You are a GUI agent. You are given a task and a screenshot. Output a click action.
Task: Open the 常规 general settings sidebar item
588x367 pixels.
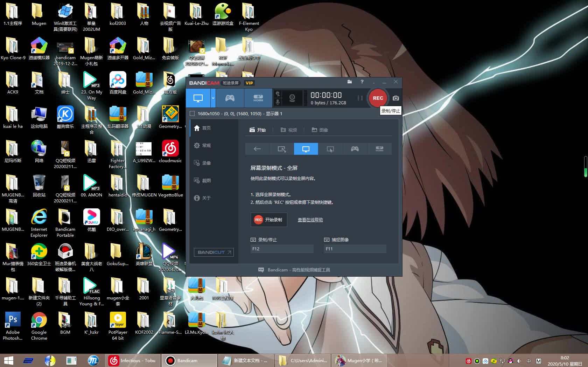(x=214, y=145)
